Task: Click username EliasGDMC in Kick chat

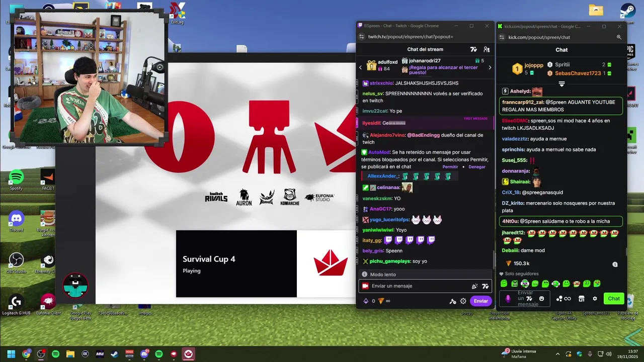Action: 515,121
